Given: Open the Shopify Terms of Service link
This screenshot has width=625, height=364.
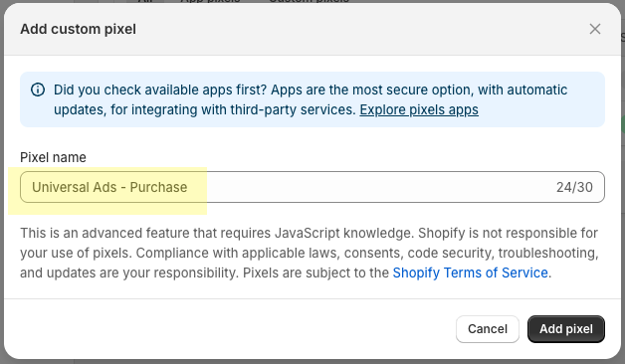Looking at the screenshot, I should 471,273.
